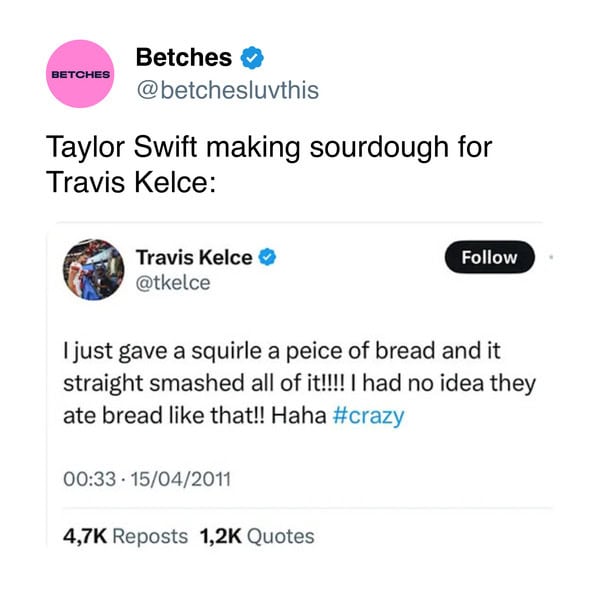Screen dimensions: 599x599
Task: Click the word Haha in quoted tweet
Action: tap(298, 416)
